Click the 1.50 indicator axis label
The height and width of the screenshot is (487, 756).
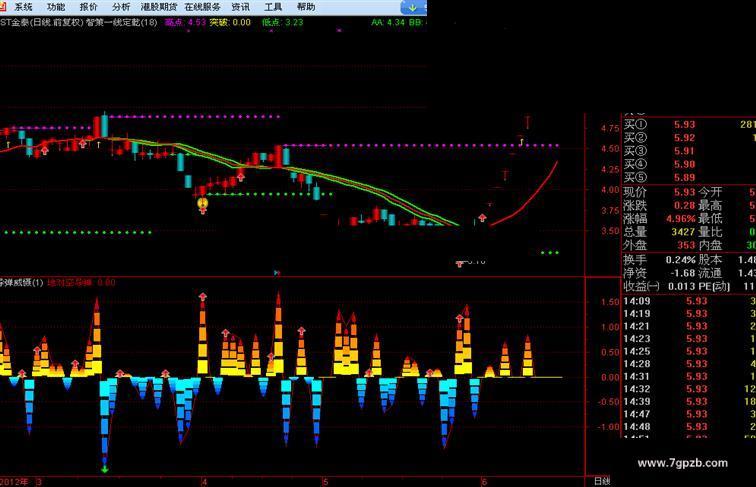click(610, 302)
